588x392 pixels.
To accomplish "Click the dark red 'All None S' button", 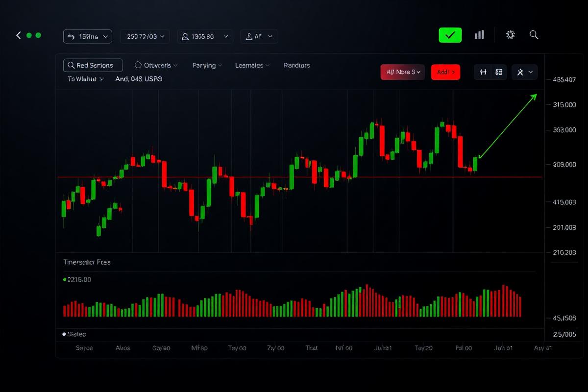I will click(x=402, y=72).
